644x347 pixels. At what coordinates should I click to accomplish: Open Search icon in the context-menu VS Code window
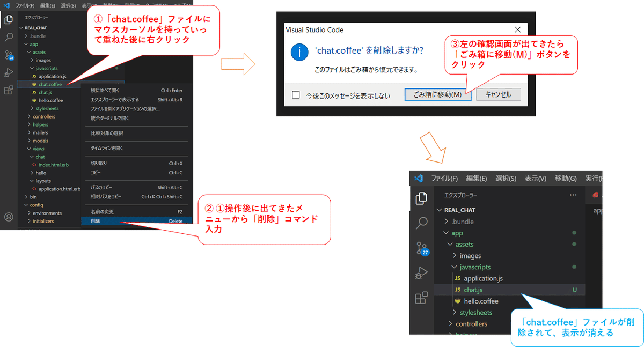[8, 37]
